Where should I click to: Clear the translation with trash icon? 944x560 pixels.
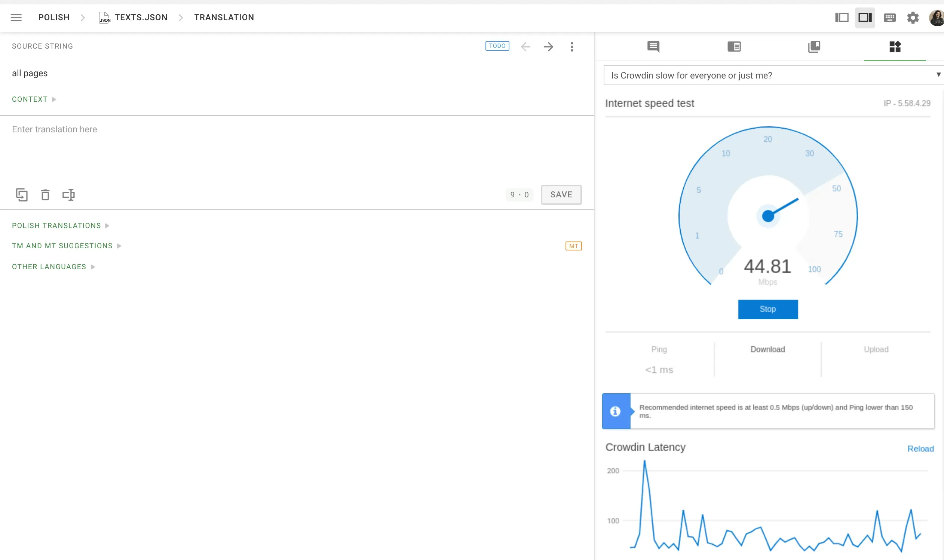point(45,194)
